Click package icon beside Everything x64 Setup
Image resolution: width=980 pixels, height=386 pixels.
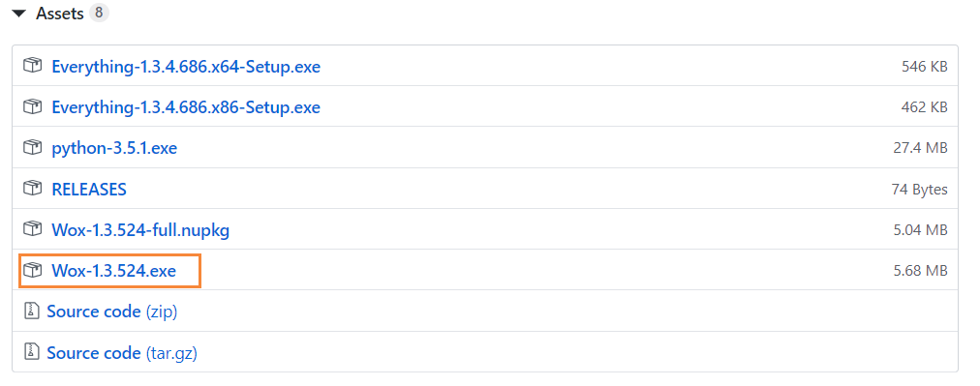point(33,66)
